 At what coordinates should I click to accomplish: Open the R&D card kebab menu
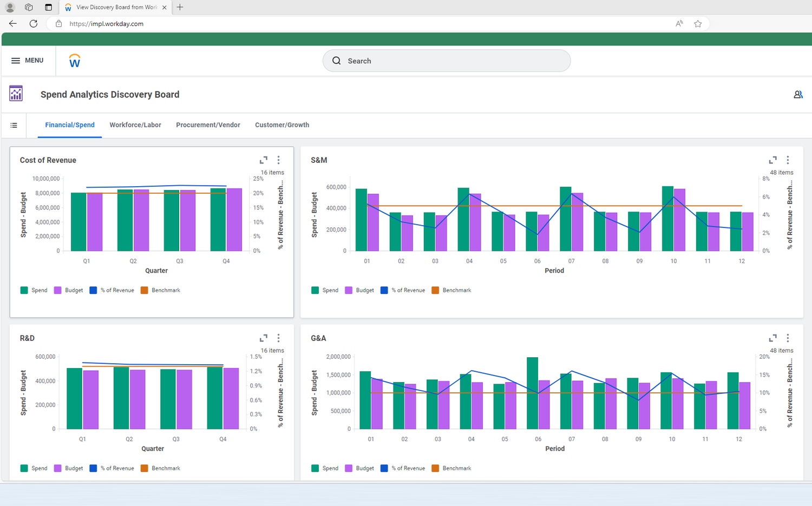click(278, 338)
